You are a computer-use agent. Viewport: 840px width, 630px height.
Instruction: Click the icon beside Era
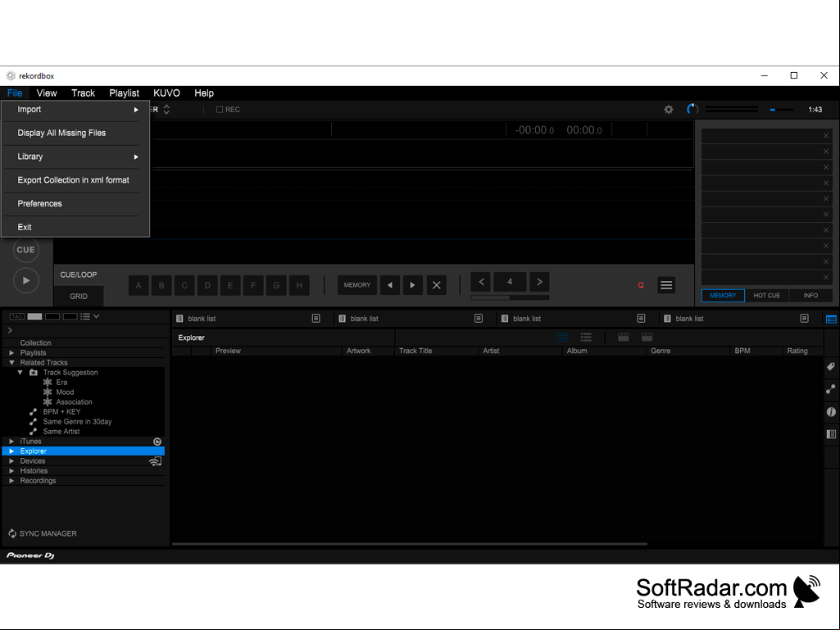(x=48, y=383)
